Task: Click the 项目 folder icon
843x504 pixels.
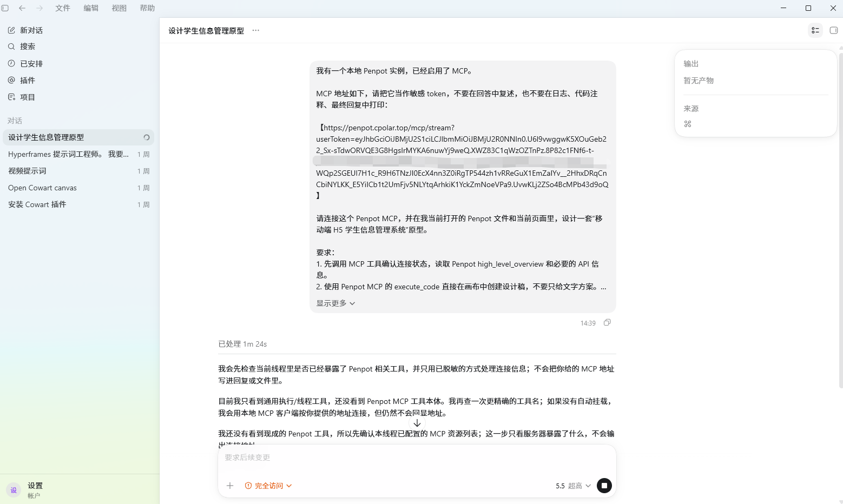Action: (11, 97)
